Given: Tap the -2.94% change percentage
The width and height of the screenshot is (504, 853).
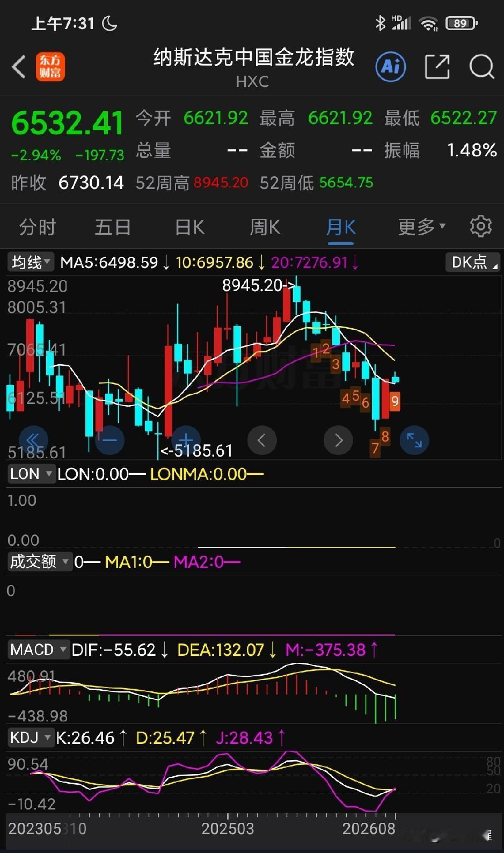Looking at the screenshot, I should click(36, 155).
